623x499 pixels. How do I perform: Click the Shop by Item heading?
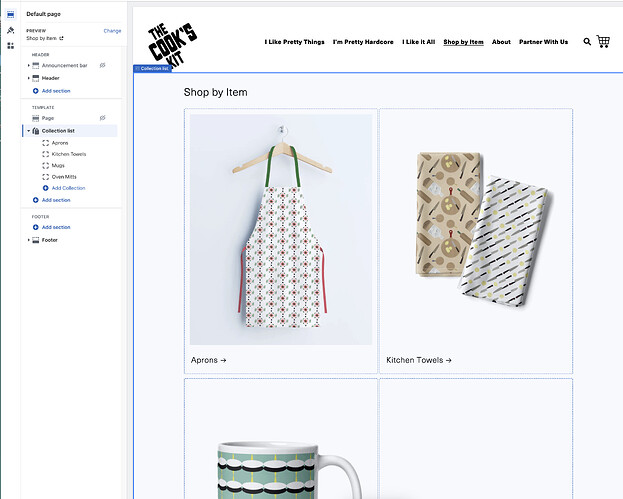[x=215, y=93]
